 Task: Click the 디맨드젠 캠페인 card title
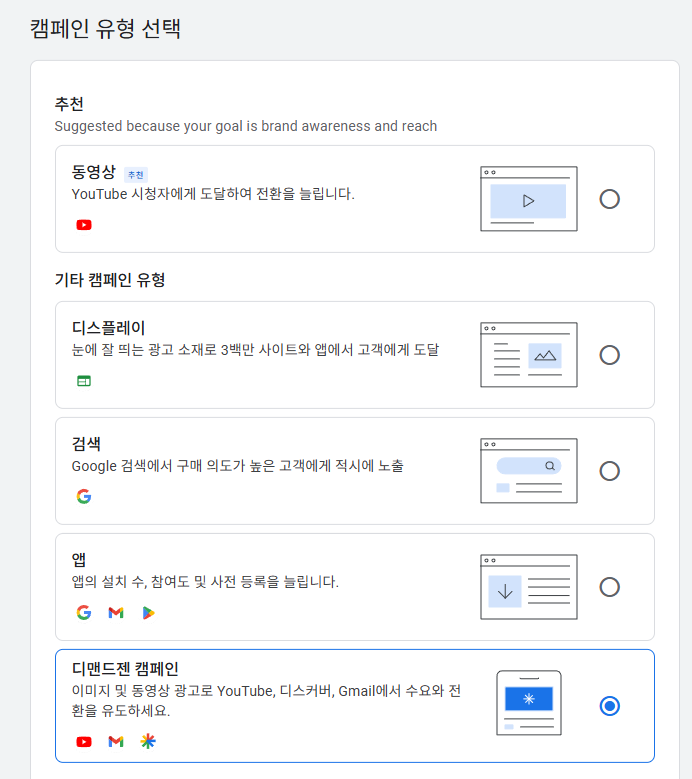pyautogui.click(x=125, y=669)
